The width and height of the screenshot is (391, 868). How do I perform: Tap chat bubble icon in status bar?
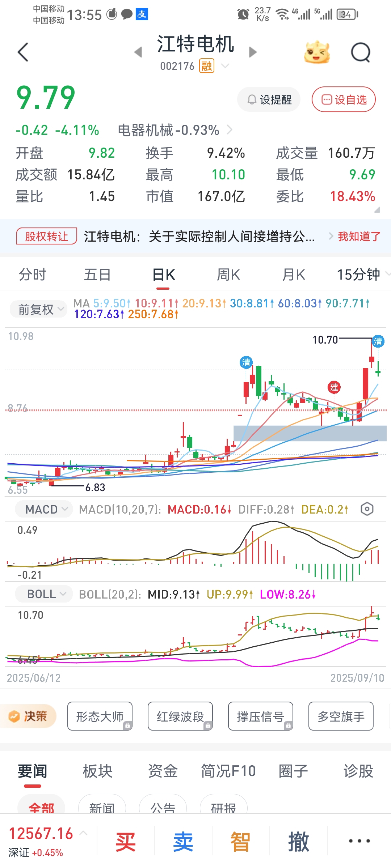pyautogui.click(x=127, y=14)
